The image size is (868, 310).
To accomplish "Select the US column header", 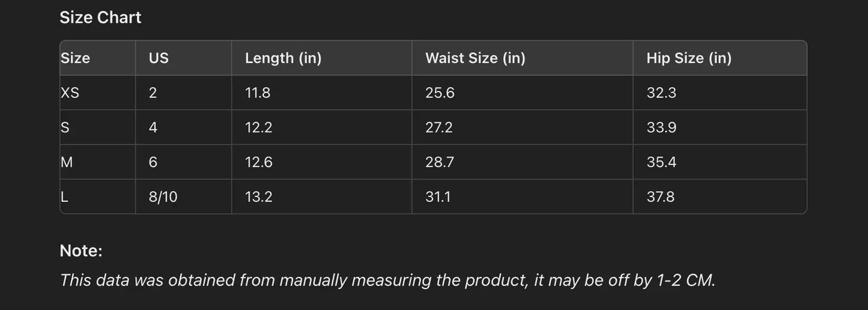I will (x=159, y=58).
